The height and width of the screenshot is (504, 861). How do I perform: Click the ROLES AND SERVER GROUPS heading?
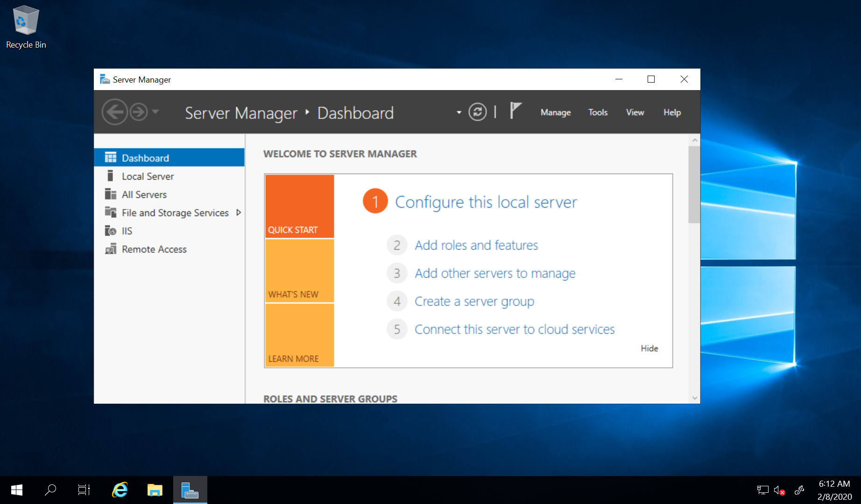pos(330,399)
